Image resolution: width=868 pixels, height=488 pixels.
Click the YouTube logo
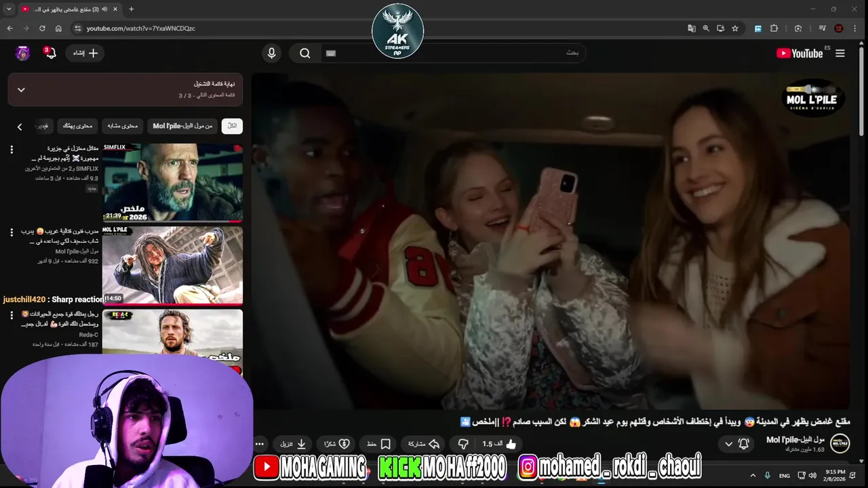[x=800, y=54]
